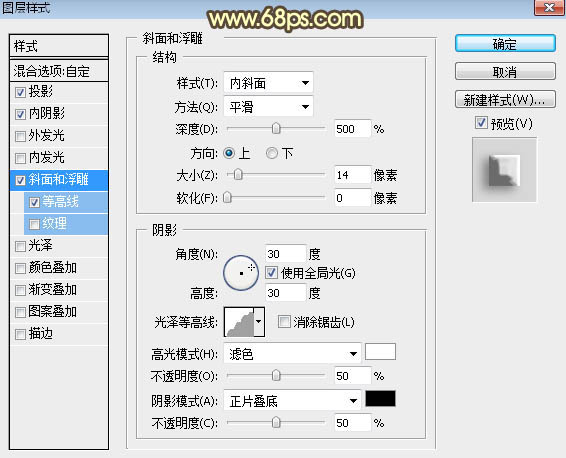This screenshot has height=458, width=566.
Task: Open the 混合选项:自定 entry
Action: pyautogui.click(x=59, y=71)
